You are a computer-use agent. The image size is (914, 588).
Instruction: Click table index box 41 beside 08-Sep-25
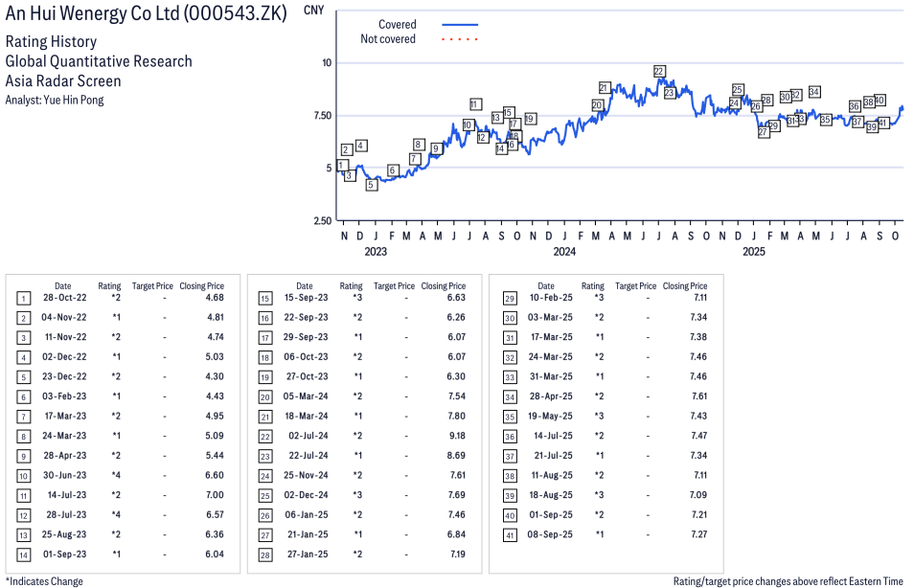coord(507,534)
